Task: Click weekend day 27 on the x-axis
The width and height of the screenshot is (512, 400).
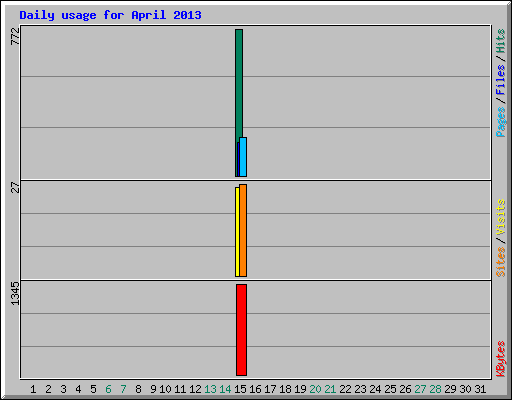Action: pos(420,389)
